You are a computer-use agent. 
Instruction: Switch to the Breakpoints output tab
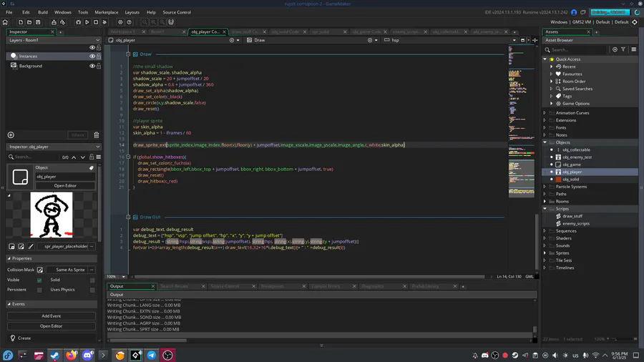coord(273,286)
